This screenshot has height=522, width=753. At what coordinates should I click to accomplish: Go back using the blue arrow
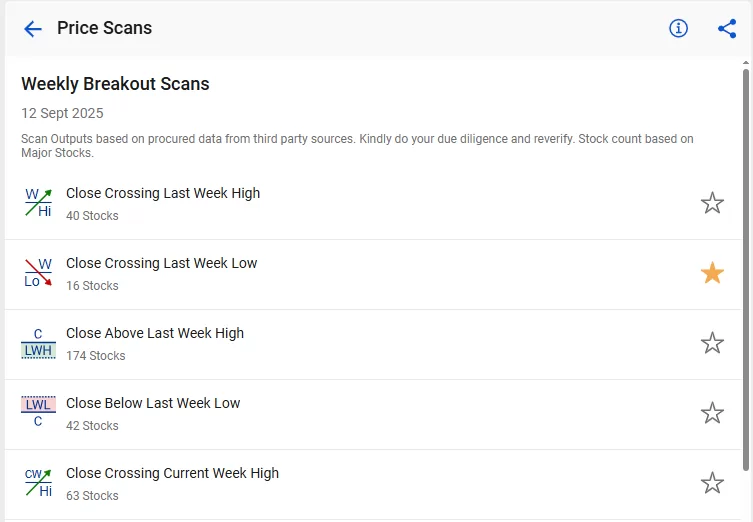(x=33, y=29)
